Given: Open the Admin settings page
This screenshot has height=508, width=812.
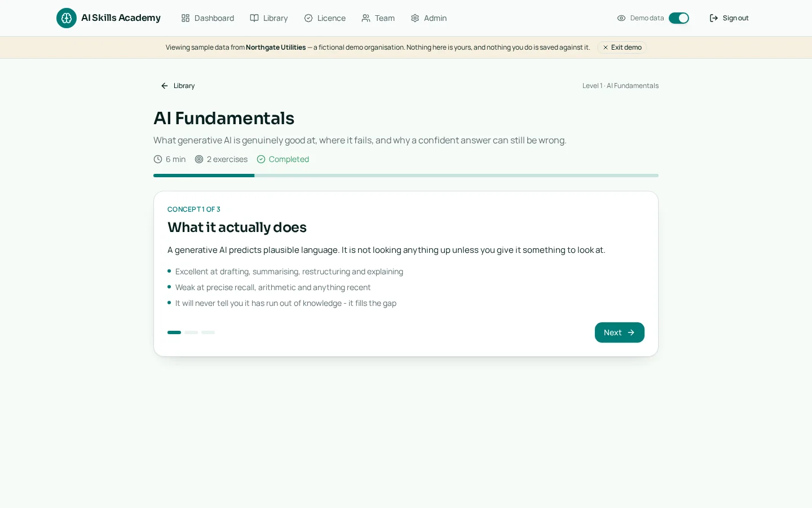Looking at the screenshot, I should tap(429, 18).
